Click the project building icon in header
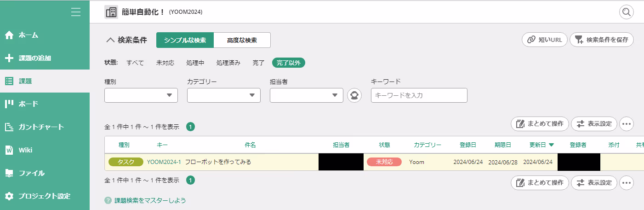The height and width of the screenshot is (210, 644). click(111, 12)
